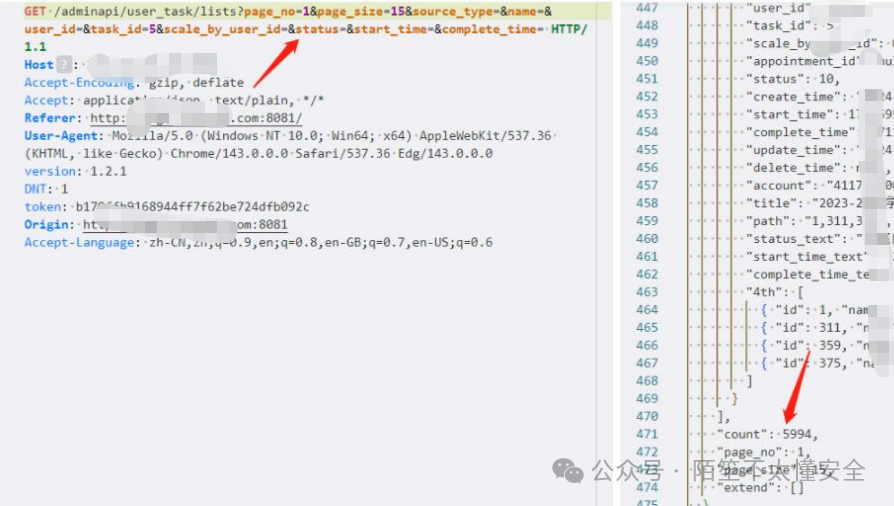Select the Accept-Encoding header line
Screen dimensions: 894x506
pyautogui.click(x=134, y=83)
